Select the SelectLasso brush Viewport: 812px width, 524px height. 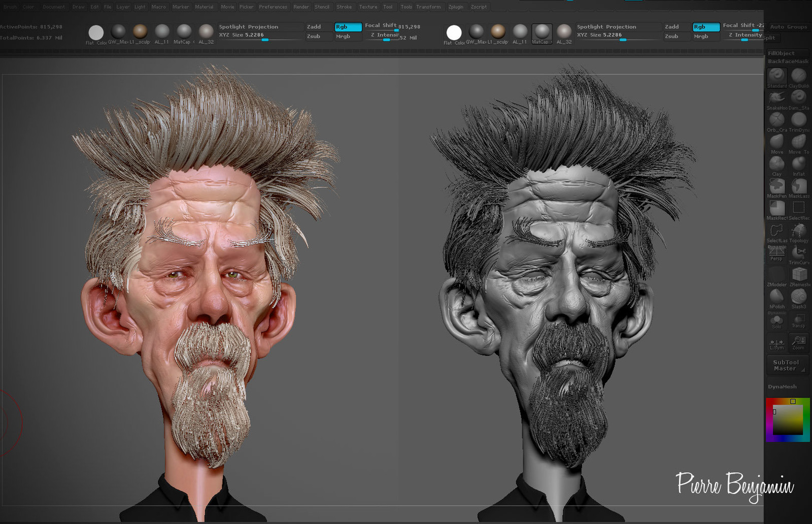click(776, 233)
